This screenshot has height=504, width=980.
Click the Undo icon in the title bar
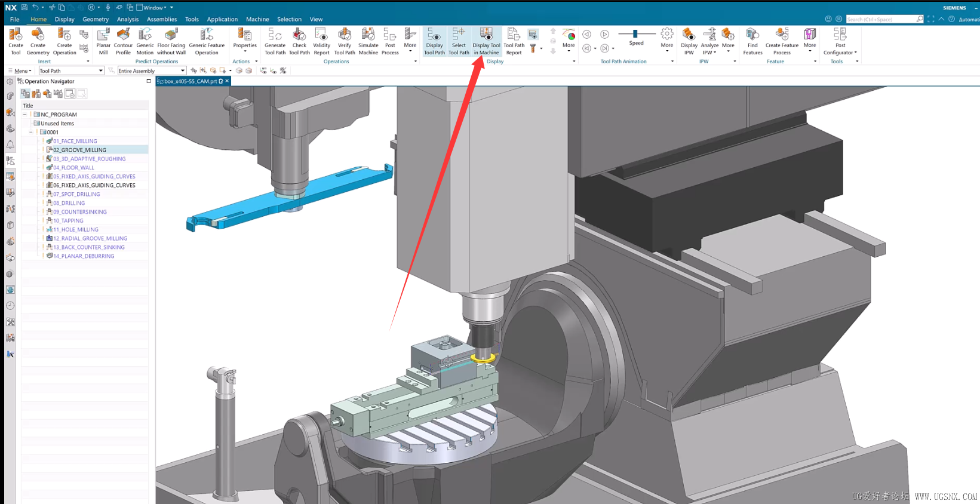(x=35, y=7)
